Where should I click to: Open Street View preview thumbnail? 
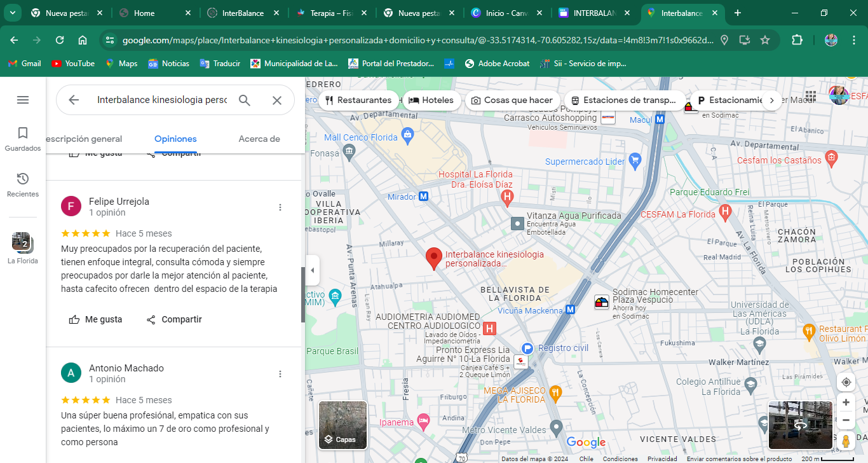click(x=800, y=425)
